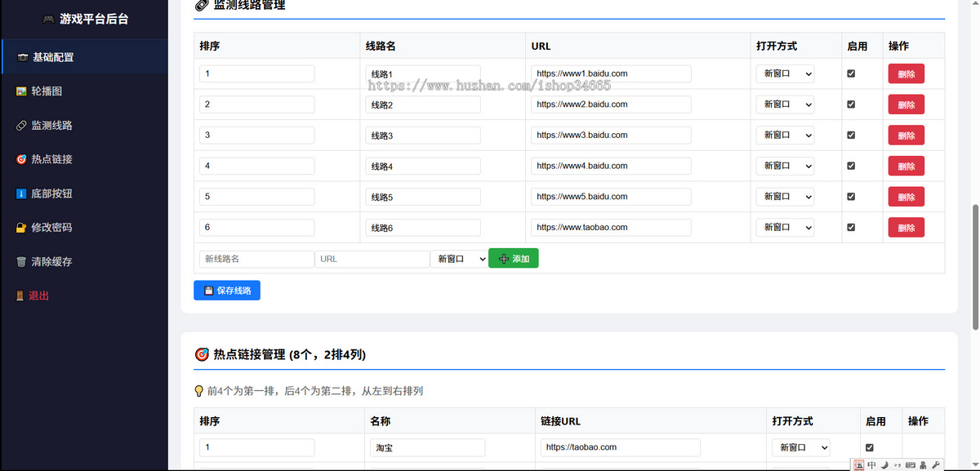Screen dimensions: 980x471
Task: Open 打开方式 dropdown for 线路5
Action: coord(785,197)
